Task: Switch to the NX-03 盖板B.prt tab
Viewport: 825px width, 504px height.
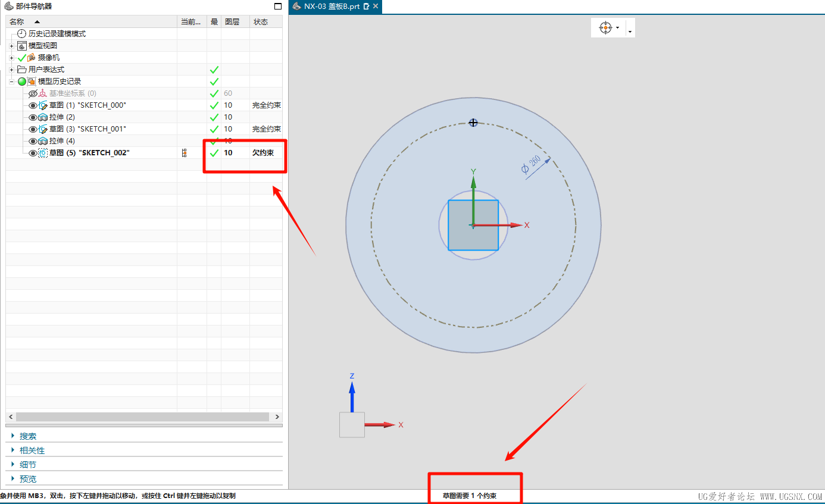Action: click(x=332, y=7)
